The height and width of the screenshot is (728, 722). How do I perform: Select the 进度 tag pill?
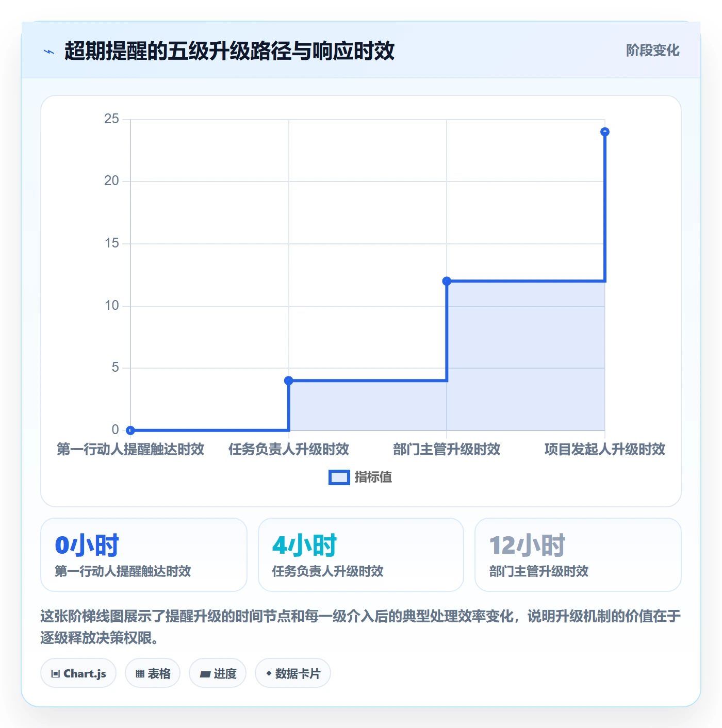pos(218,673)
